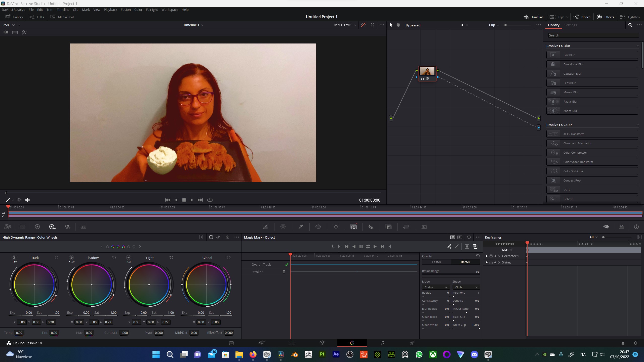Click the Global color wheel
This screenshot has height=362, width=644.
tap(206, 285)
